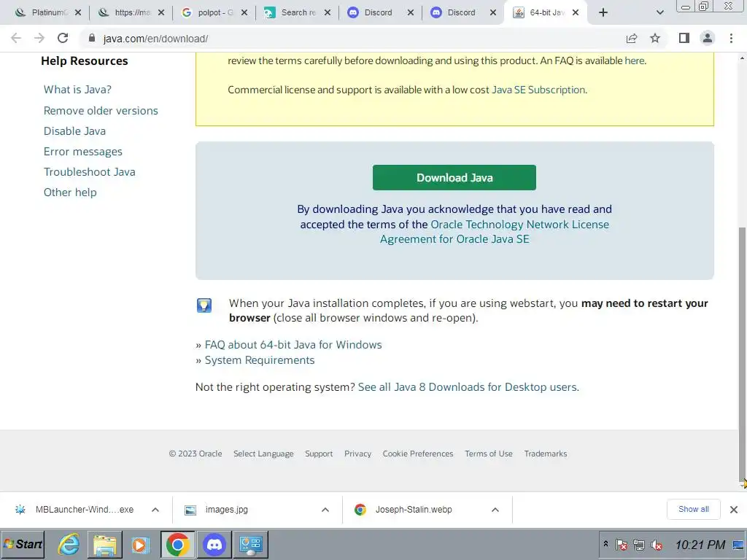Open a new browser tab

(603, 12)
